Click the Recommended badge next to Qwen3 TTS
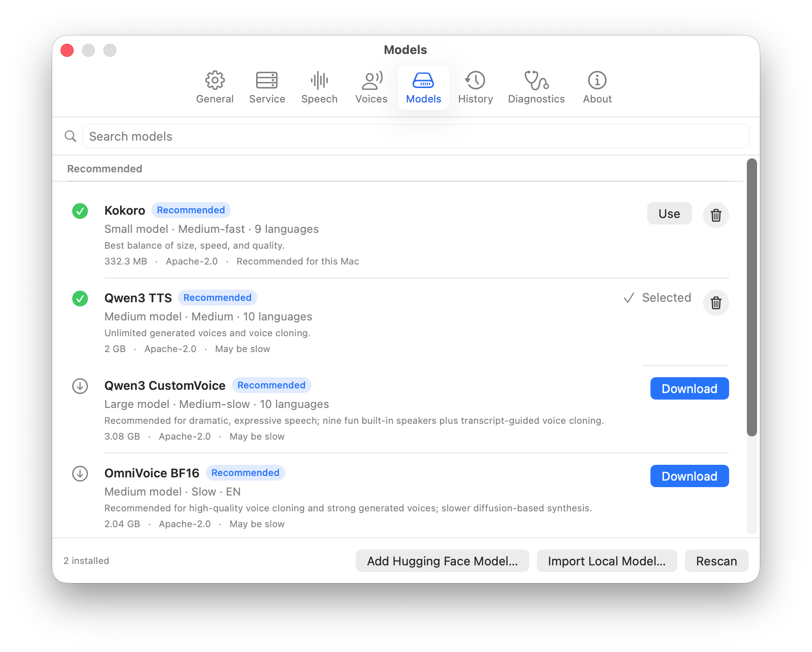This screenshot has width=812, height=652. (217, 298)
